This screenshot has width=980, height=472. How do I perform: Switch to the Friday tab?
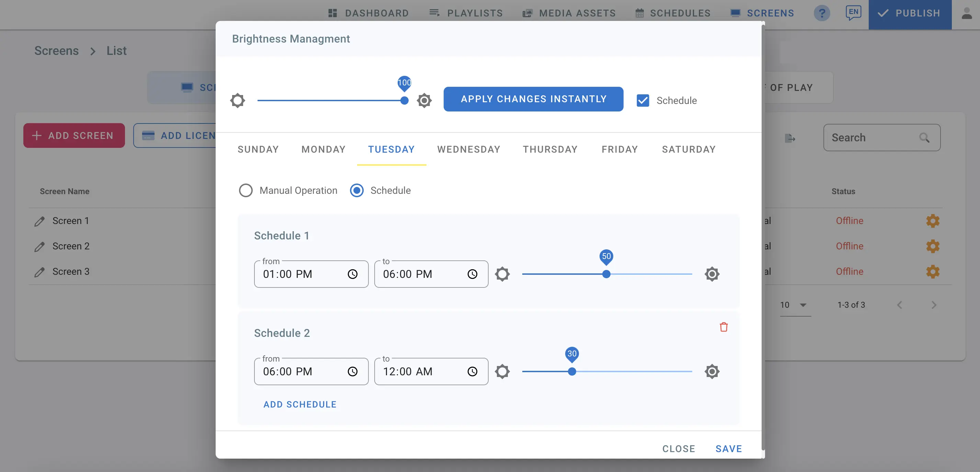[620, 149]
